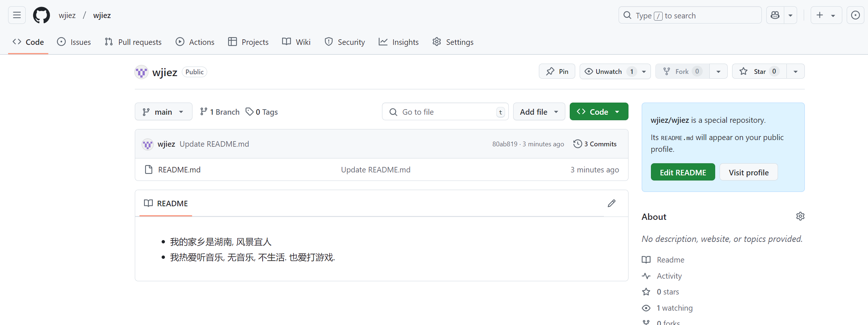This screenshot has width=868, height=325.
Task: Click the green Edit README button
Action: click(683, 172)
